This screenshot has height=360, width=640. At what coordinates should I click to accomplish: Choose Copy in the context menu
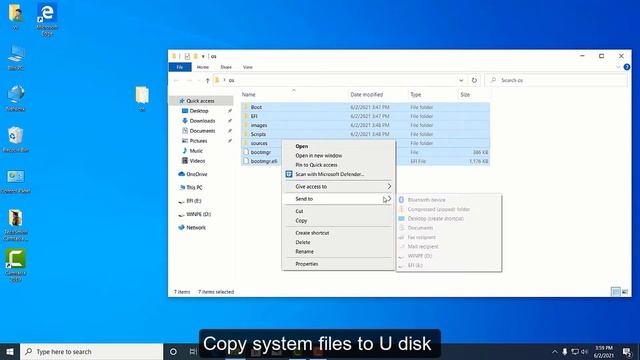[338, 220]
